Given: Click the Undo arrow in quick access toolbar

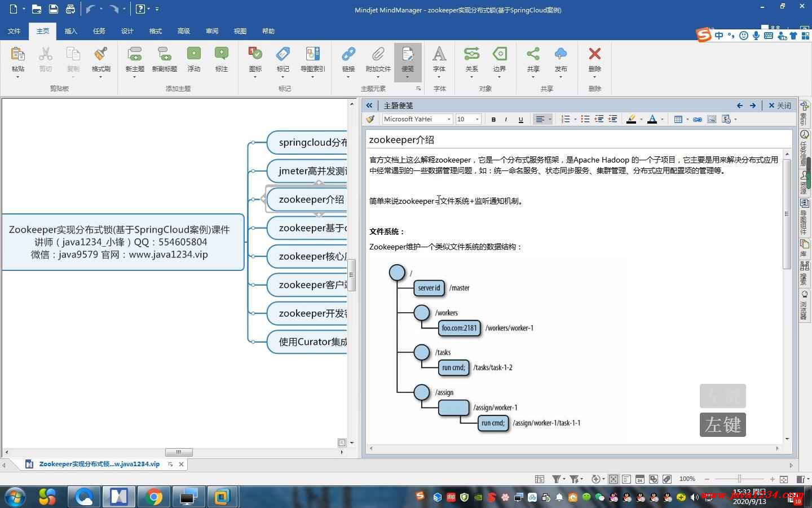Looking at the screenshot, I should click(90, 9).
